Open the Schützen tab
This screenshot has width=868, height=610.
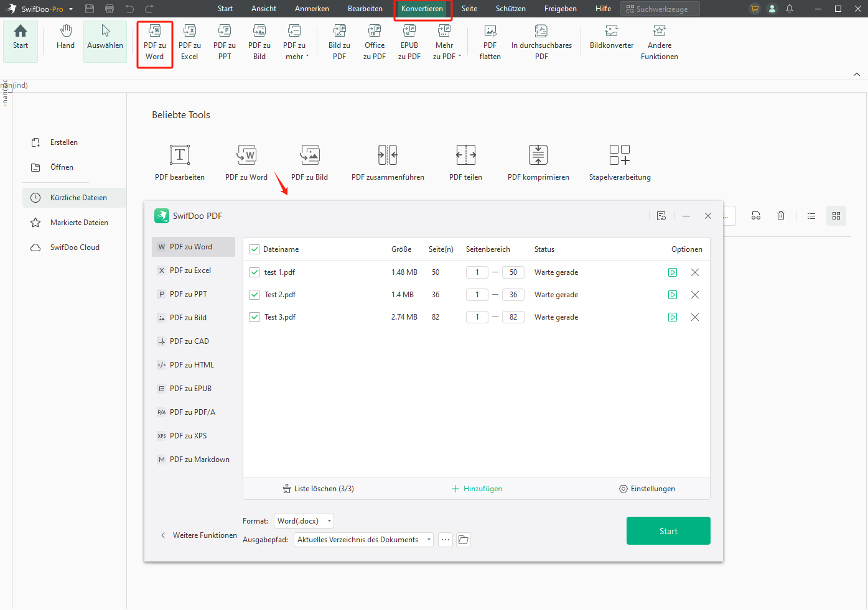511,9
